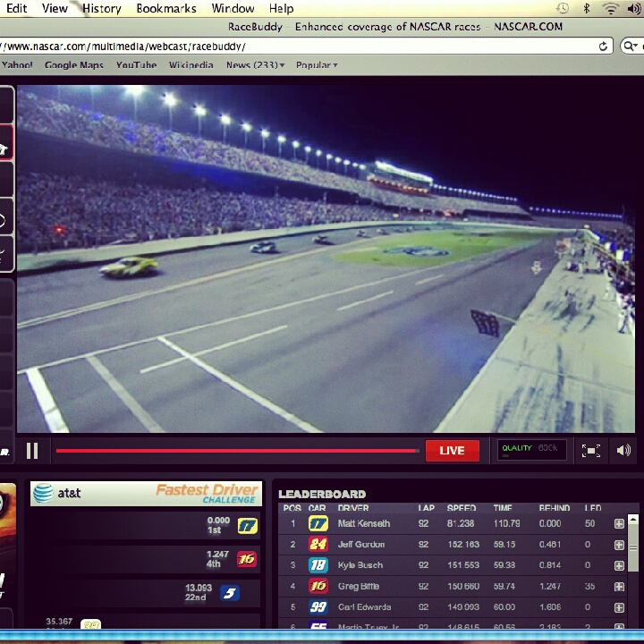Viewport: 644px width, 644px height.
Task: Click the AT&T Fastest Driver Challenge banner
Action: 146,493
